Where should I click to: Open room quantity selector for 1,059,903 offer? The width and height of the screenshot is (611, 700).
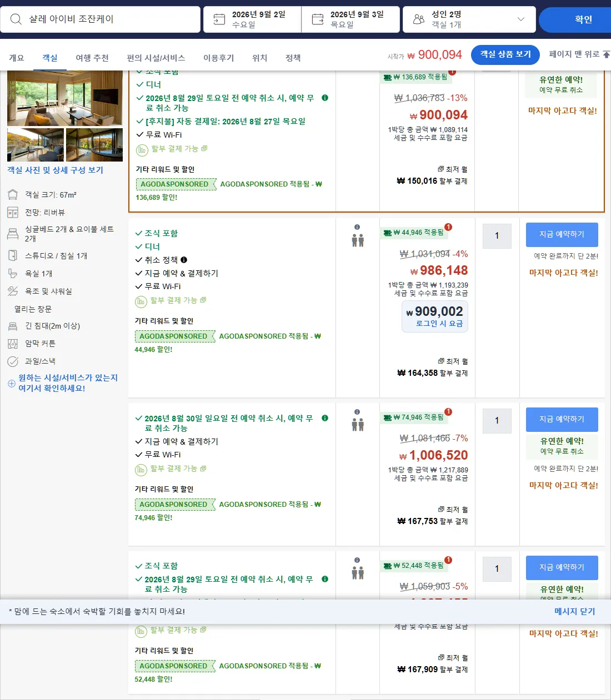click(497, 569)
